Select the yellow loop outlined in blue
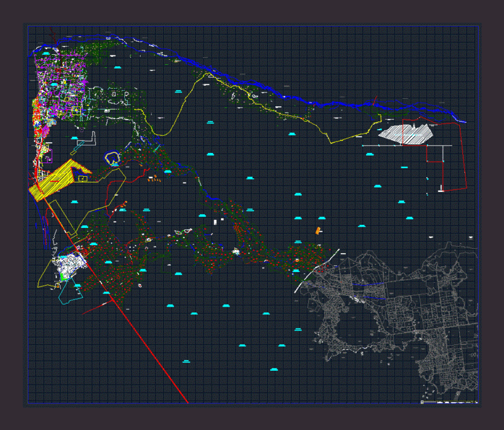Image resolution: width=504 pixels, height=430 pixels. coord(112,158)
